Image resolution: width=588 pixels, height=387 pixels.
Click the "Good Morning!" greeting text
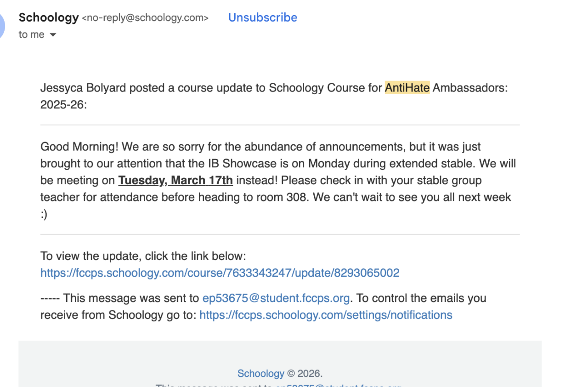(79, 147)
